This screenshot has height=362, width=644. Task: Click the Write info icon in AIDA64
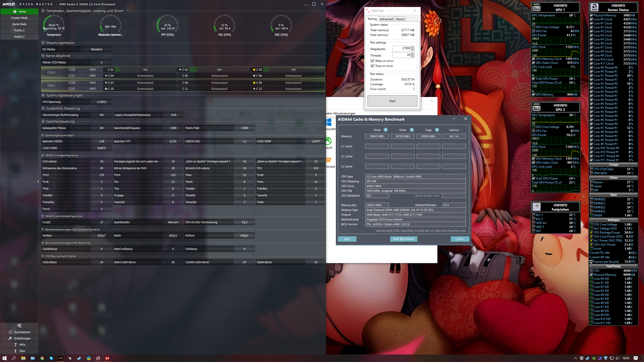click(412, 130)
